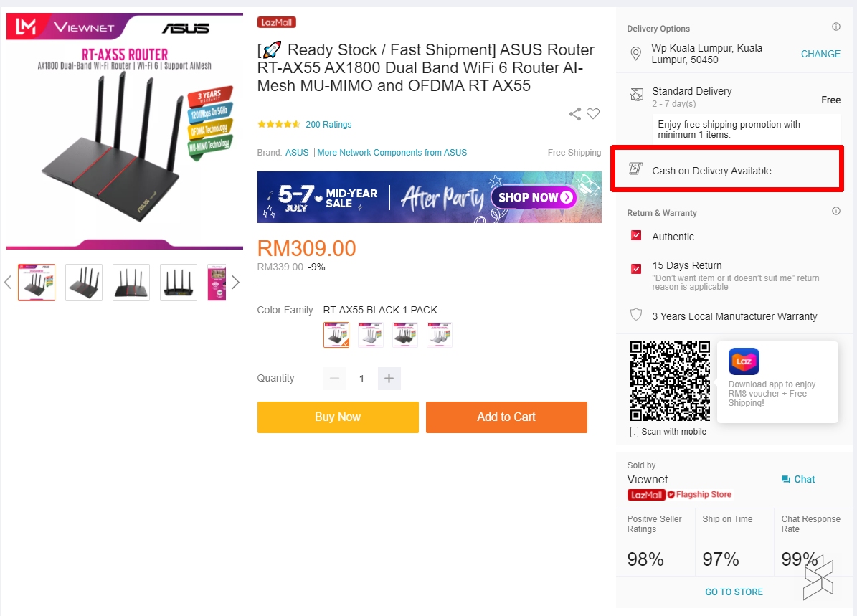This screenshot has width=857, height=616.
Task: Open the store via GO TO STORE link
Action: (x=734, y=592)
